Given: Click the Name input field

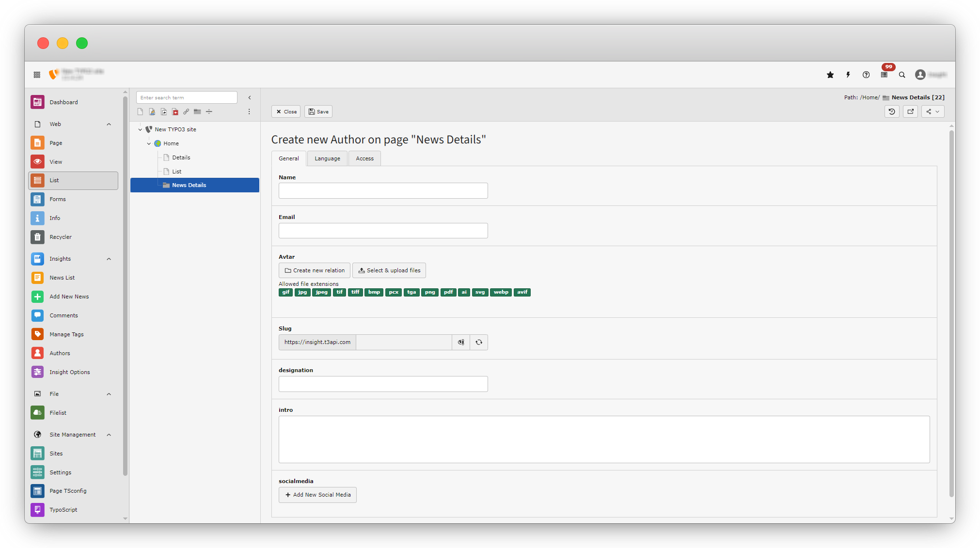Looking at the screenshot, I should [383, 190].
